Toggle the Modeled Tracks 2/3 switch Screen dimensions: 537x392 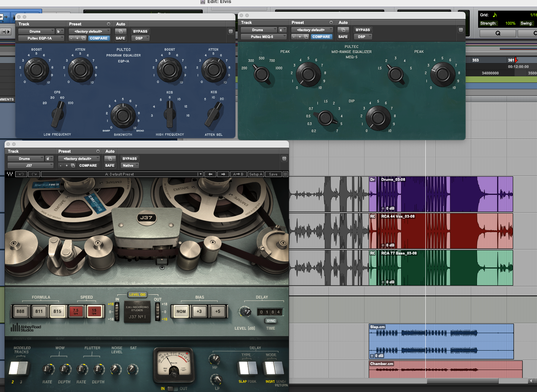[18, 368]
